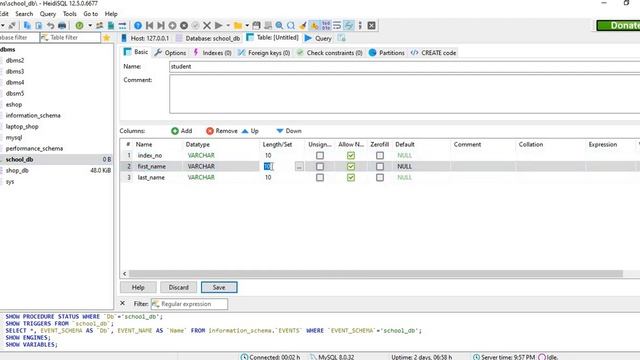
Task: Toggle Zerofill checkbox for first_name
Action: 380,167
